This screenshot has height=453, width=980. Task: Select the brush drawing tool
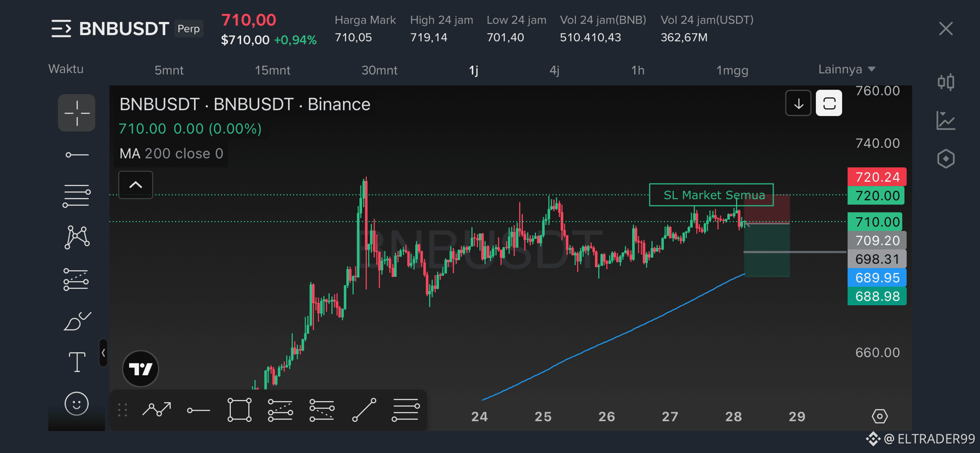[77, 321]
